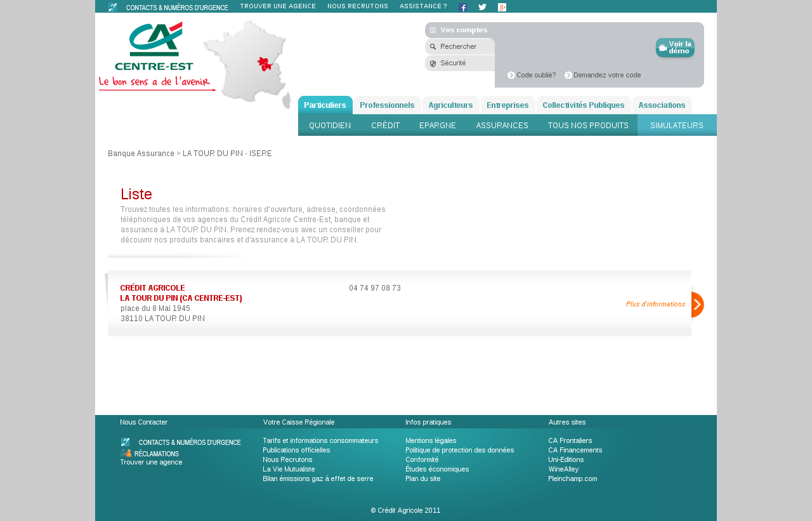Click Banque Assurance breadcrumb

(x=141, y=154)
